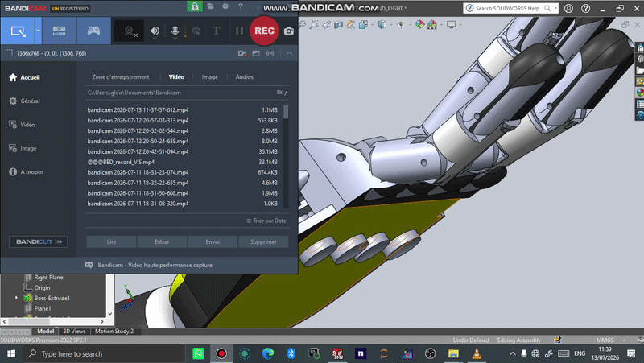
Task: Select @@@BED_record_VIS.mp4 file
Action: coord(183,163)
